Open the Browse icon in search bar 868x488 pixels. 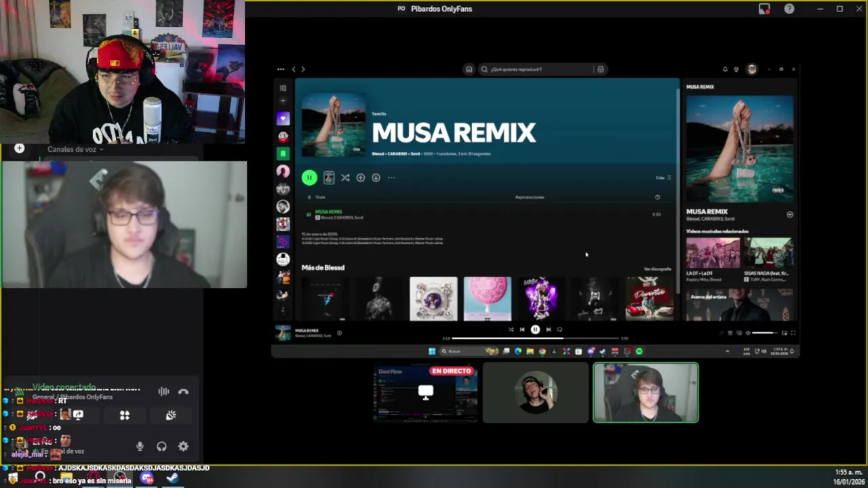pyautogui.click(x=600, y=69)
